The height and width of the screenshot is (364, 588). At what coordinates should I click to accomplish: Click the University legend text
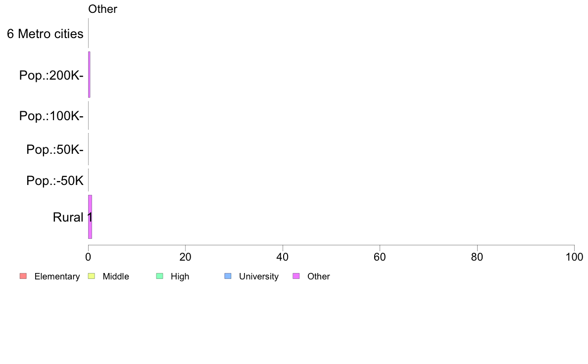click(259, 276)
